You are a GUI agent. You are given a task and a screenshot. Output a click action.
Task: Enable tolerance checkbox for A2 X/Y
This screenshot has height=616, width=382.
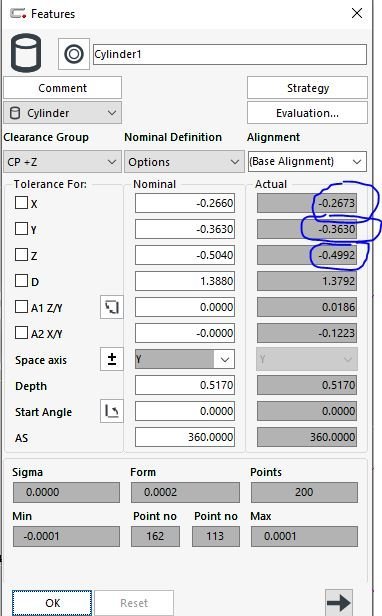pos(21,332)
